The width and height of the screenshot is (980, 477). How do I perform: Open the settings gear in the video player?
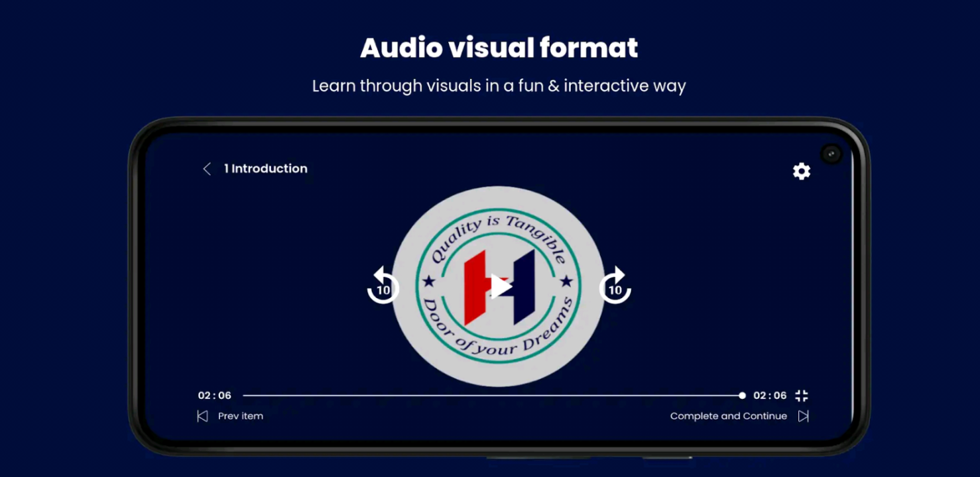(x=802, y=172)
